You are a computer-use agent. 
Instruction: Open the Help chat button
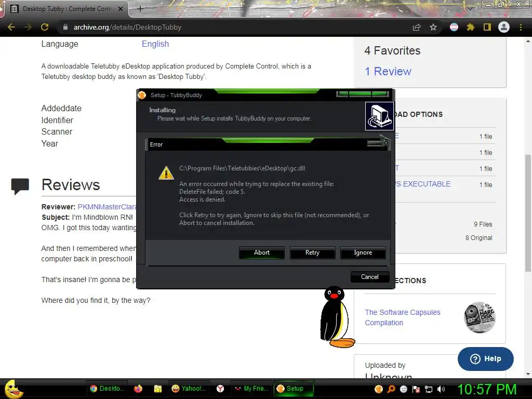point(486,358)
